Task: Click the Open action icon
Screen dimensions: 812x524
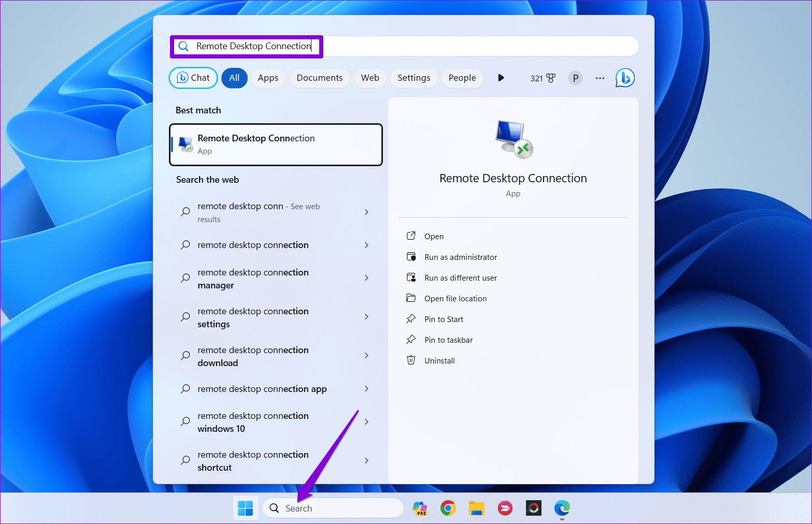Action: pyautogui.click(x=411, y=236)
